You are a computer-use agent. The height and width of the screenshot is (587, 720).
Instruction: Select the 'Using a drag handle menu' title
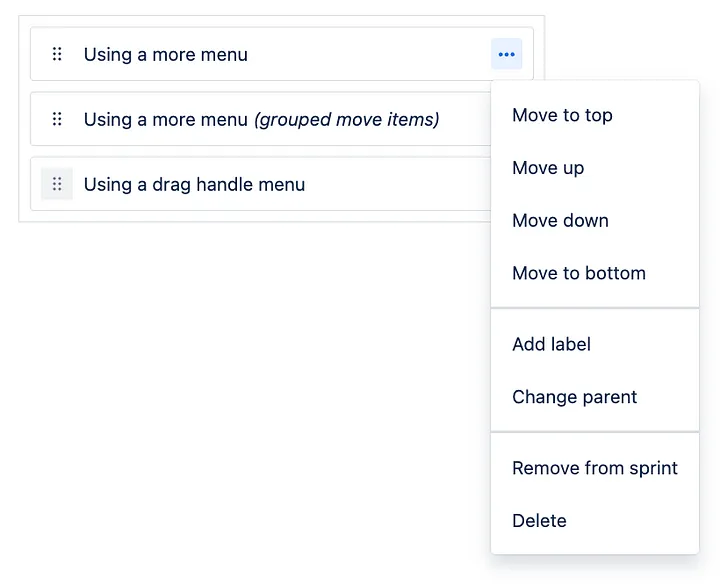194,184
